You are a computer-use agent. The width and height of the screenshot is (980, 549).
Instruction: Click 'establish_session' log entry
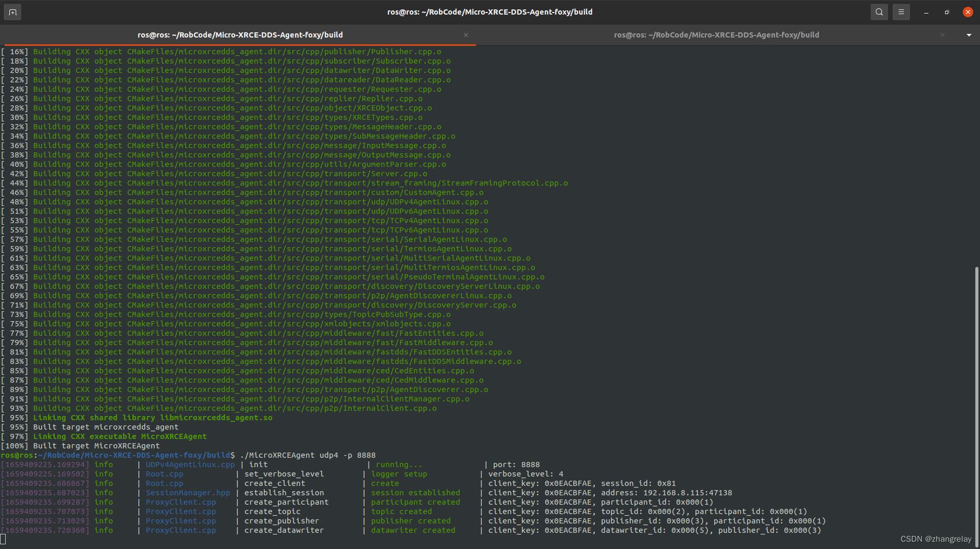pos(284,493)
